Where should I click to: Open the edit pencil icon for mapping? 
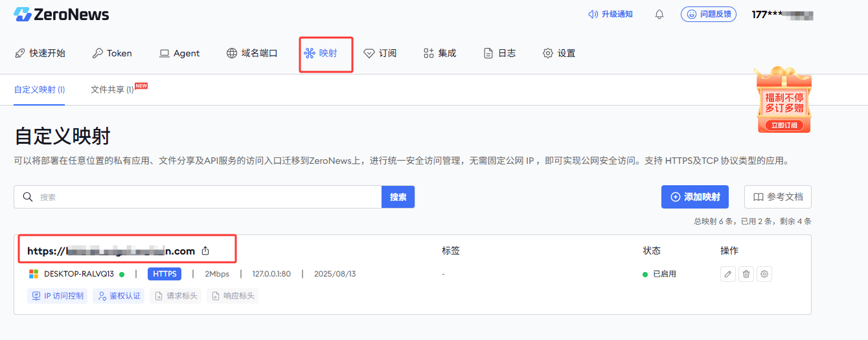pos(728,274)
